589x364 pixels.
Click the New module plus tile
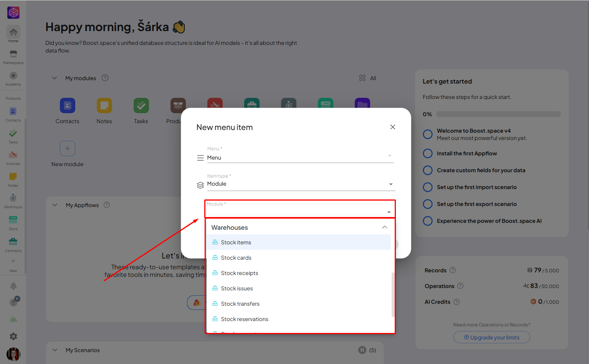[x=68, y=148]
